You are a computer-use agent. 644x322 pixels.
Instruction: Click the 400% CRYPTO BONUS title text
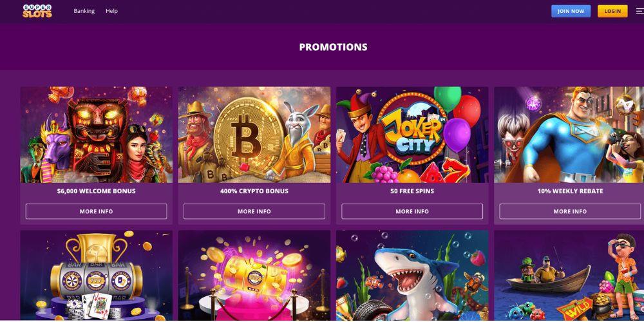coord(254,191)
